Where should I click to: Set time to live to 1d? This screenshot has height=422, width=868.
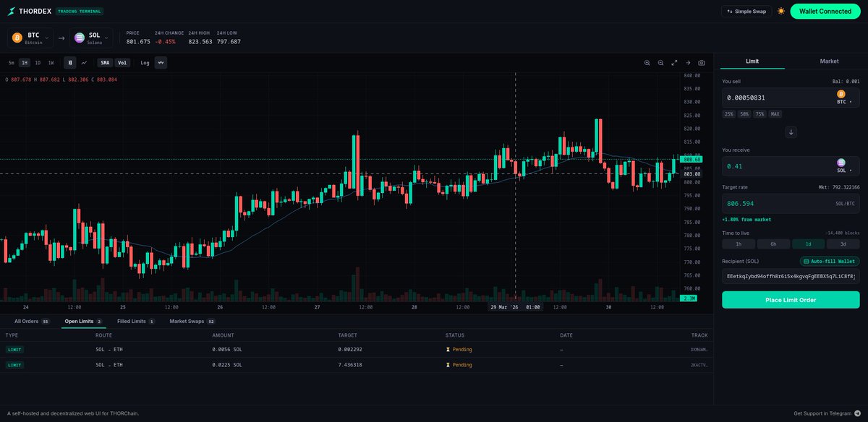808,244
